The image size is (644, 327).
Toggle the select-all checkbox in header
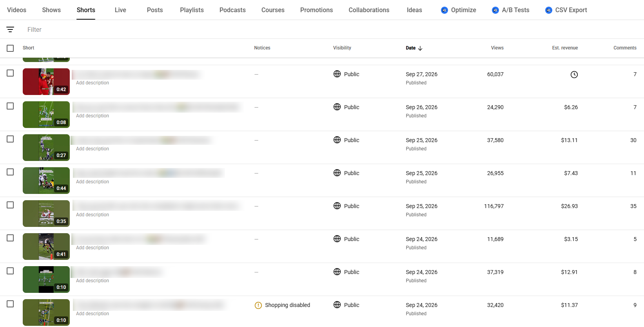click(10, 48)
